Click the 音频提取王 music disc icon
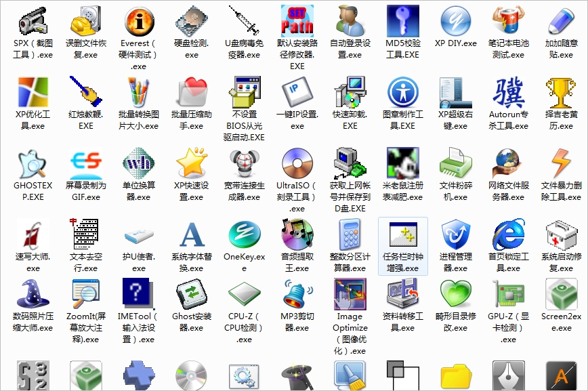Screen dimensions: 588x391 tap(297, 234)
